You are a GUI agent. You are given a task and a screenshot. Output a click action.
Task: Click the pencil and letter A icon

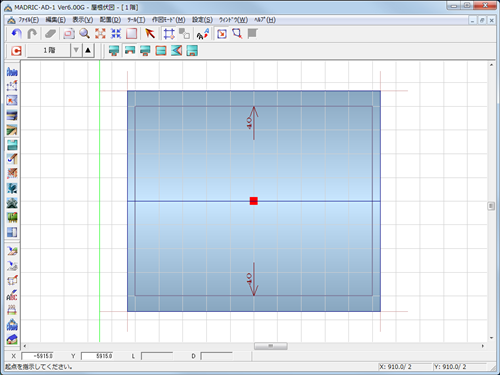pyautogui.click(x=203, y=34)
